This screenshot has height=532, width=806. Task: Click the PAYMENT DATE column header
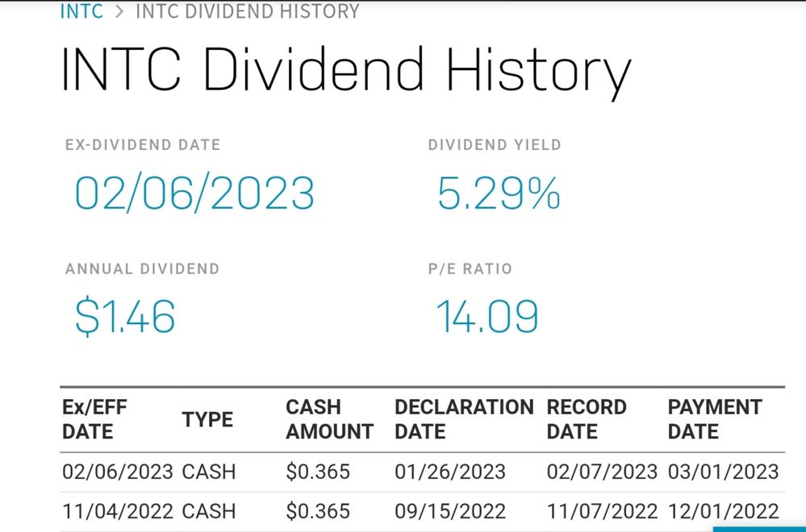click(714, 419)
